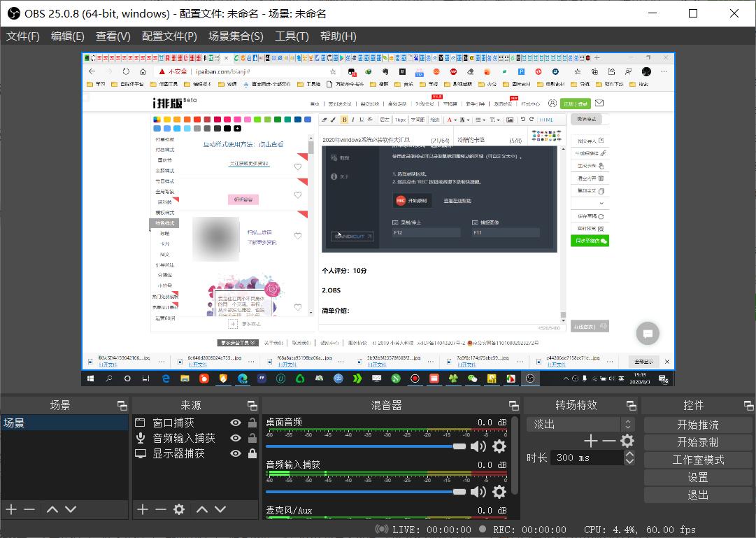Move source up using the up arrow
The height and width of the screenshot is (538, 756).
pos(202,509)
